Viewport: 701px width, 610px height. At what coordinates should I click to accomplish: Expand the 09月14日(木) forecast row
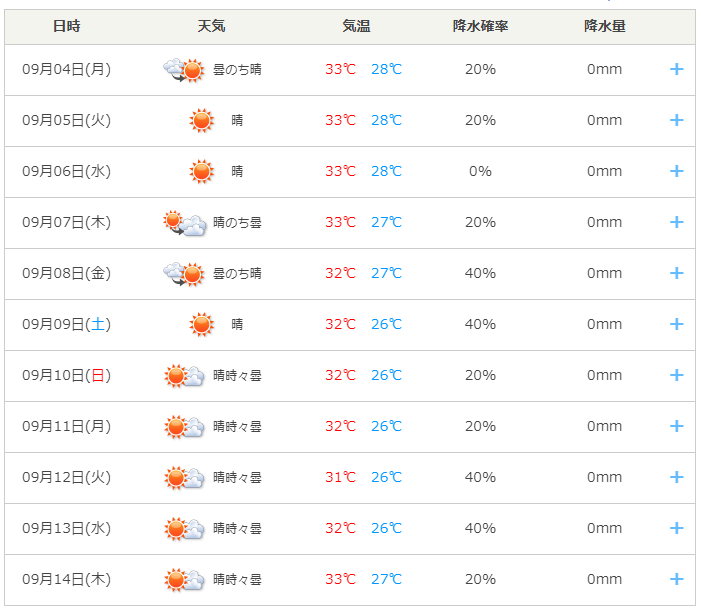click(676, 579)
